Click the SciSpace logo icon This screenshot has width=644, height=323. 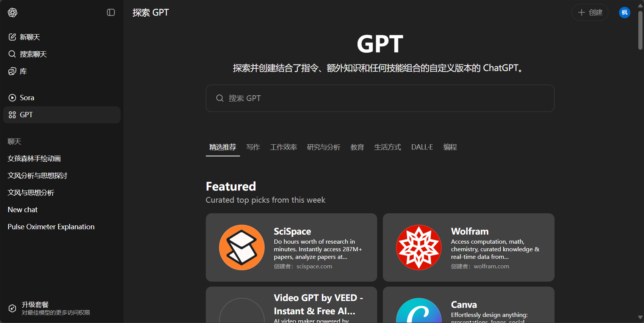pyautogui.click(x=242, y=247)
